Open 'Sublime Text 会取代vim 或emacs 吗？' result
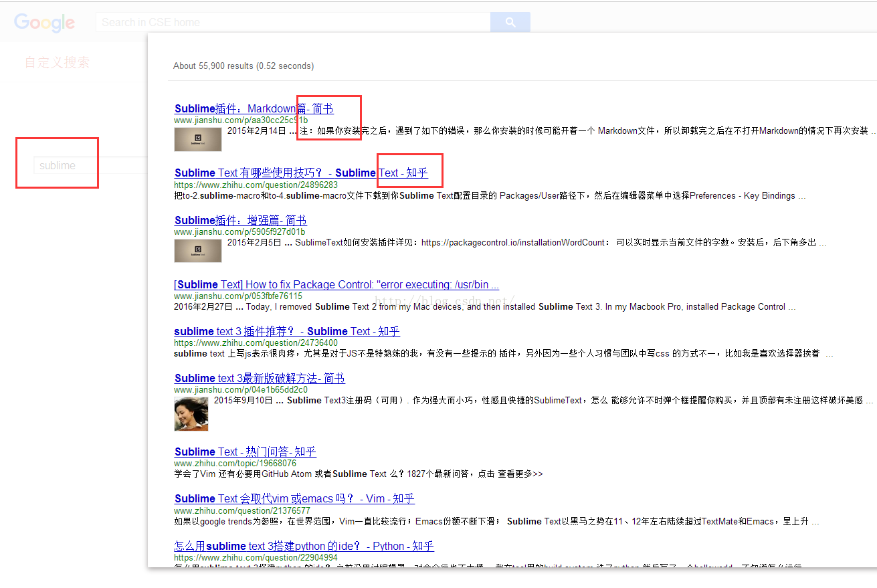Viewport: 877px width, 588px height. 294,498
